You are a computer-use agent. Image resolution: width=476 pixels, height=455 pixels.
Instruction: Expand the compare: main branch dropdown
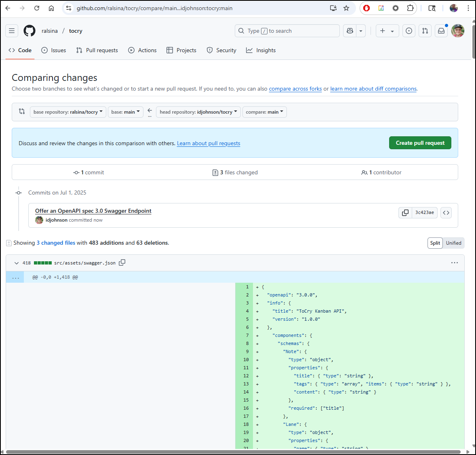click(x=264, y=112)
